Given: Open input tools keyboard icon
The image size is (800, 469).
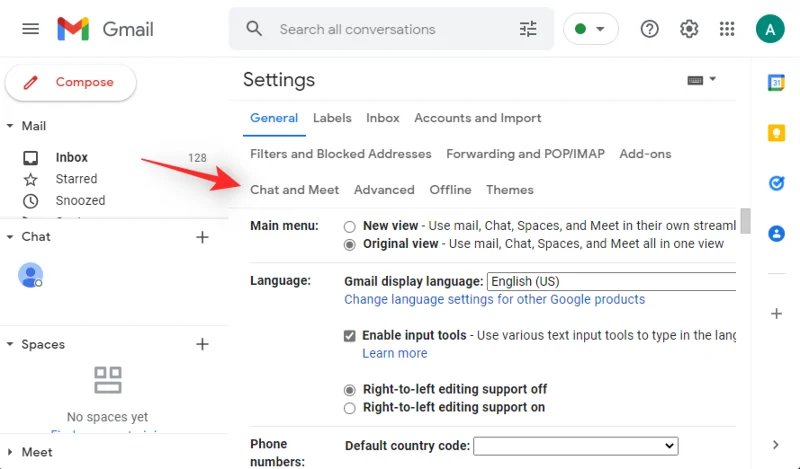Looking at the screenshot, I should point(695,80).
